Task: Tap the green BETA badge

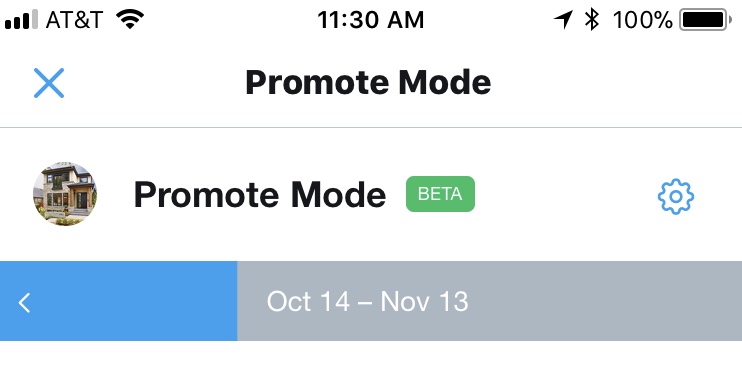Action: (x=440, y=194)
